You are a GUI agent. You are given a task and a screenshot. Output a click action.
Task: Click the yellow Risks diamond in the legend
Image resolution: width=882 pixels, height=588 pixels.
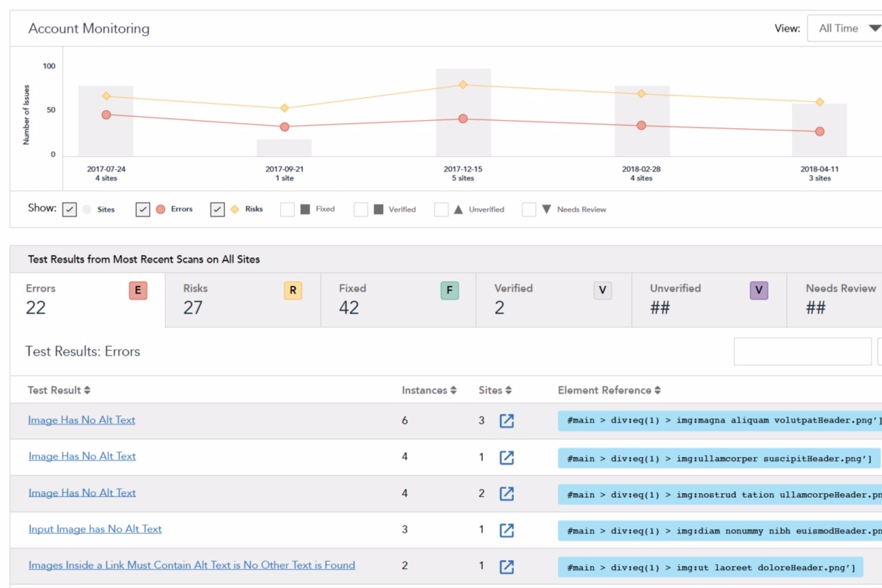point(234,209)
